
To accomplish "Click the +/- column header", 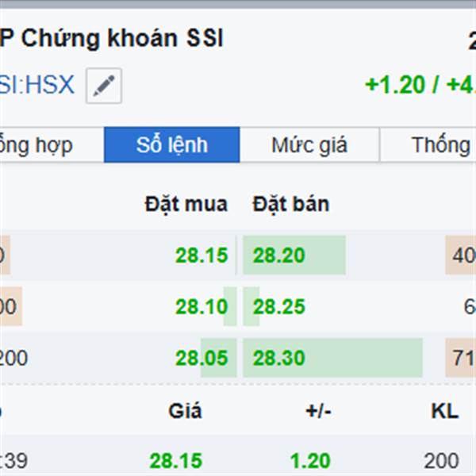I will (x=318, y=411).
